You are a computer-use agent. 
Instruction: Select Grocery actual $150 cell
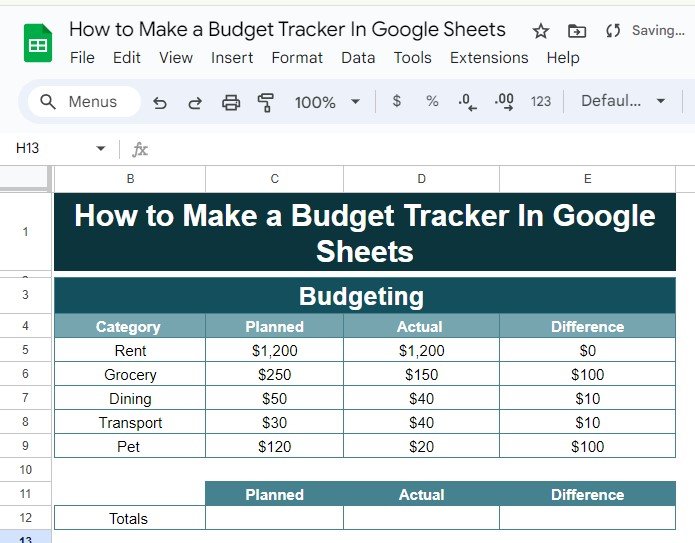[422, 374]
